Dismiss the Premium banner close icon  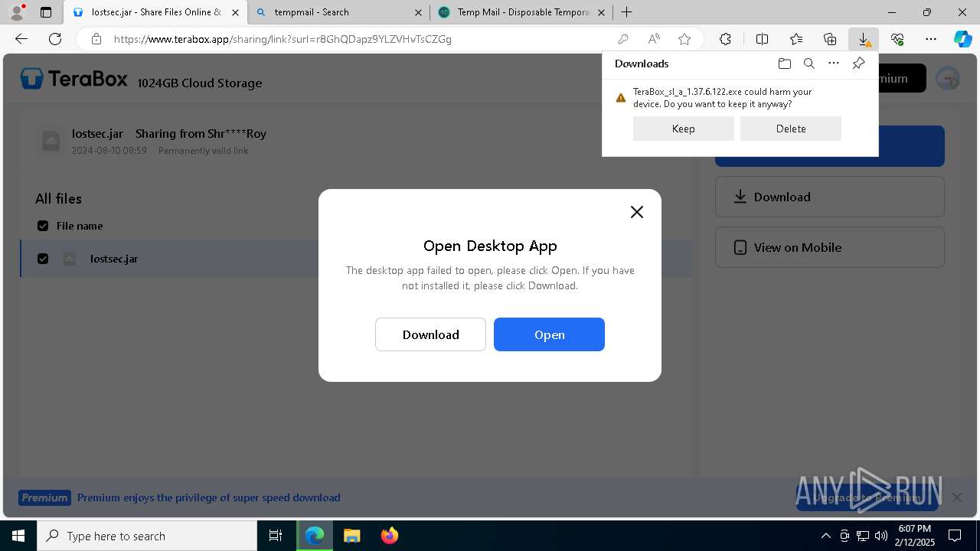(x=956, y=497)
